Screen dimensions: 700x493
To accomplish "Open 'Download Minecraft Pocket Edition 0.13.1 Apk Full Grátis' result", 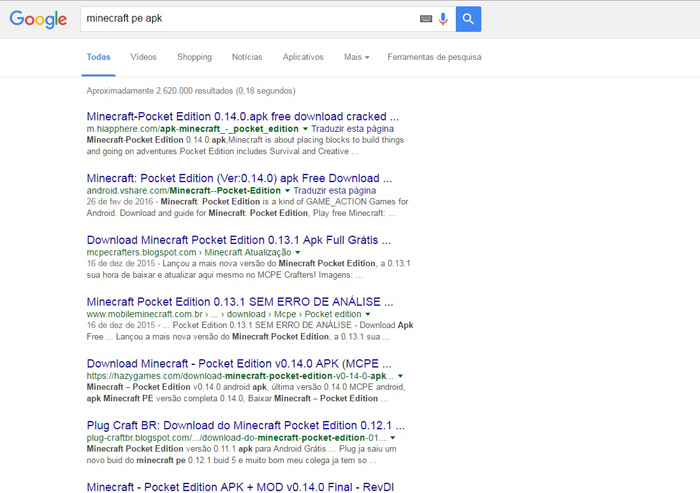I will [238, 240].
